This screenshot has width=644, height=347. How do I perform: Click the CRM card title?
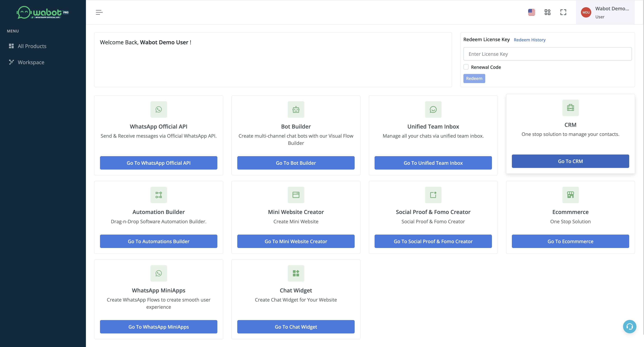(570, 125)
